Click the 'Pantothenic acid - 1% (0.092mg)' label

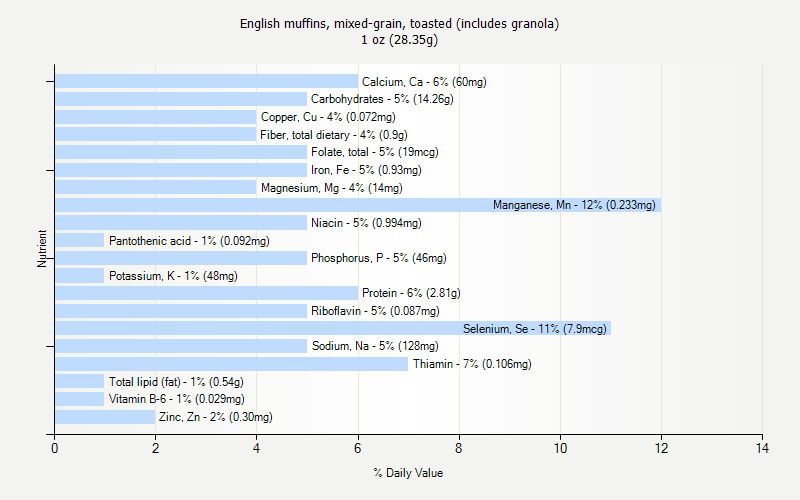[189, 241]
